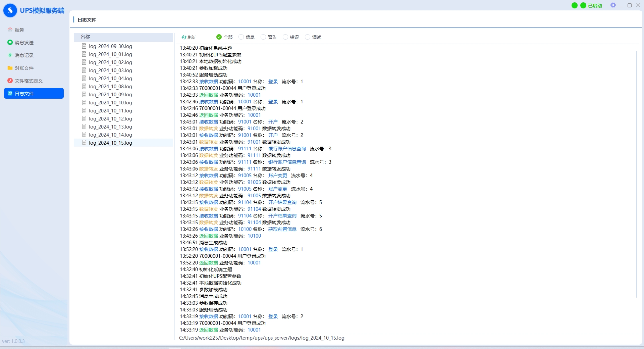Click 获取前置信息 in the 13:43:26 log line

(282, 229)
